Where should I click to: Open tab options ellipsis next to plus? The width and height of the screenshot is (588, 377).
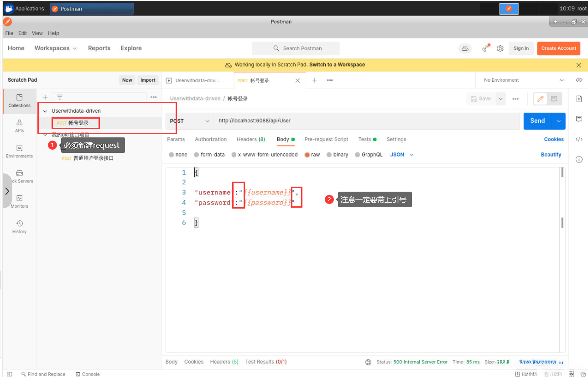330,80
